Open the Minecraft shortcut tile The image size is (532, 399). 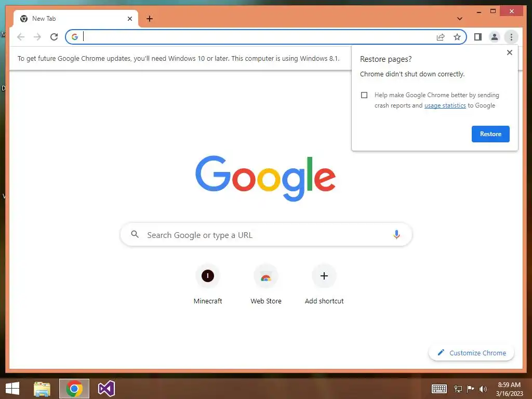coord(208,284)
